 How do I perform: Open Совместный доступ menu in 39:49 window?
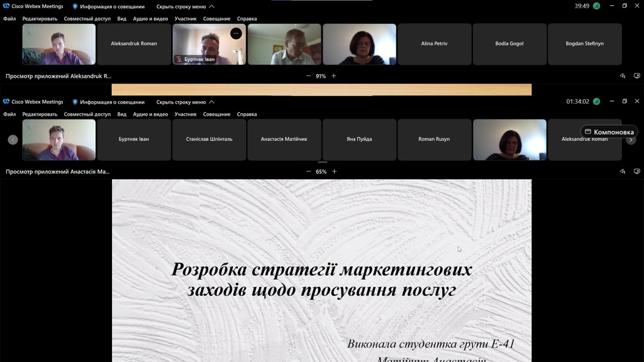pyautogui.click(x=87, y=19)
